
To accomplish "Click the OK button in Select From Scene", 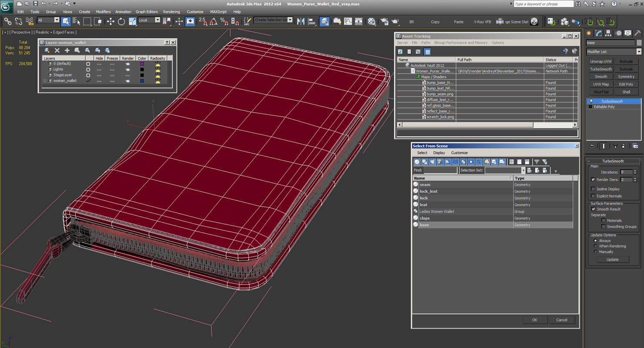I will [534, 320].
